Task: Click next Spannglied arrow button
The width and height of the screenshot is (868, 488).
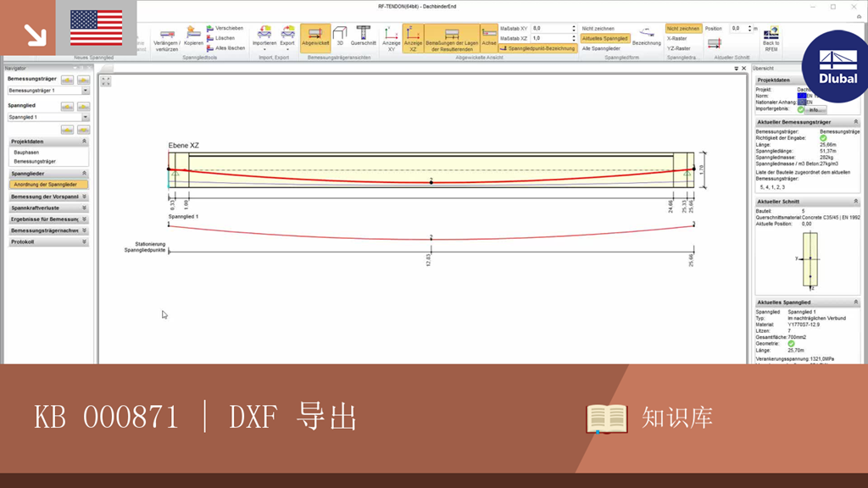Action: click(x=83, y=106)
